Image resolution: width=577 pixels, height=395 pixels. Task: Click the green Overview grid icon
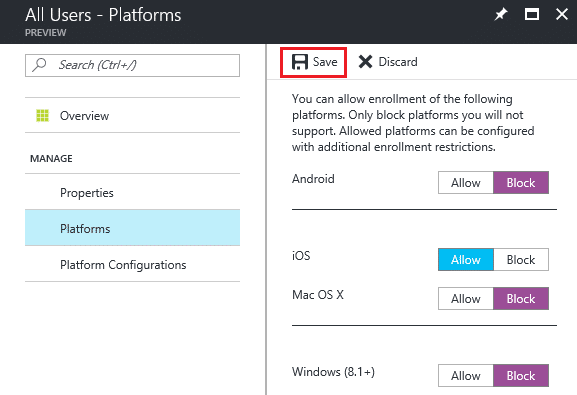tap(42, 115)
